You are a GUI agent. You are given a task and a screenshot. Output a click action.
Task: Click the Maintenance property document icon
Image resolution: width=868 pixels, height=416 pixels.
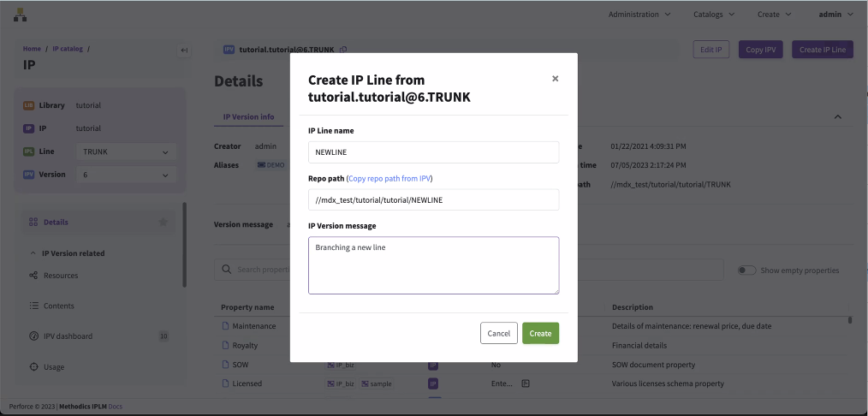point(226,326)
